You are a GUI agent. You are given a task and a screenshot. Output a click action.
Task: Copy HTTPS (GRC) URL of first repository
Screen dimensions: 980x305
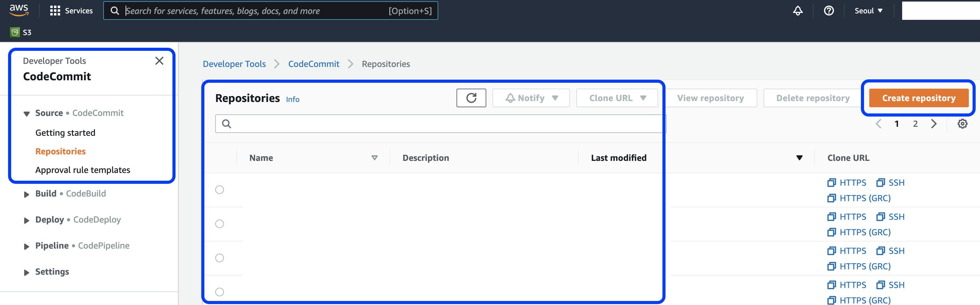point(859,198)
